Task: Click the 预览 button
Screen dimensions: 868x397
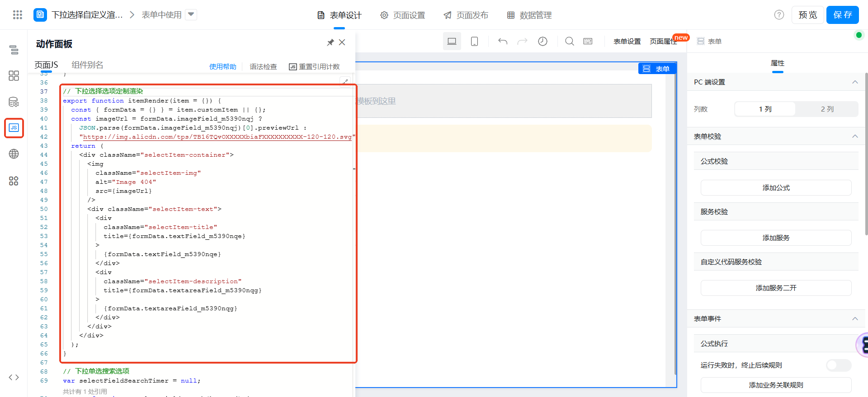Action: tap(808, 15)
